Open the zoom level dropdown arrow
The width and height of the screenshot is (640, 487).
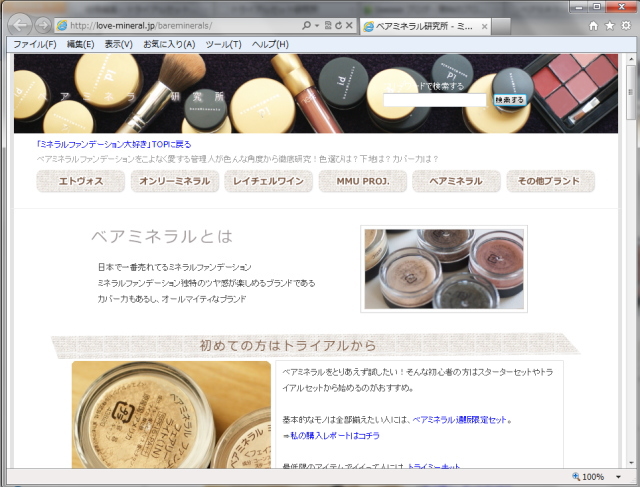click(618, 476)
